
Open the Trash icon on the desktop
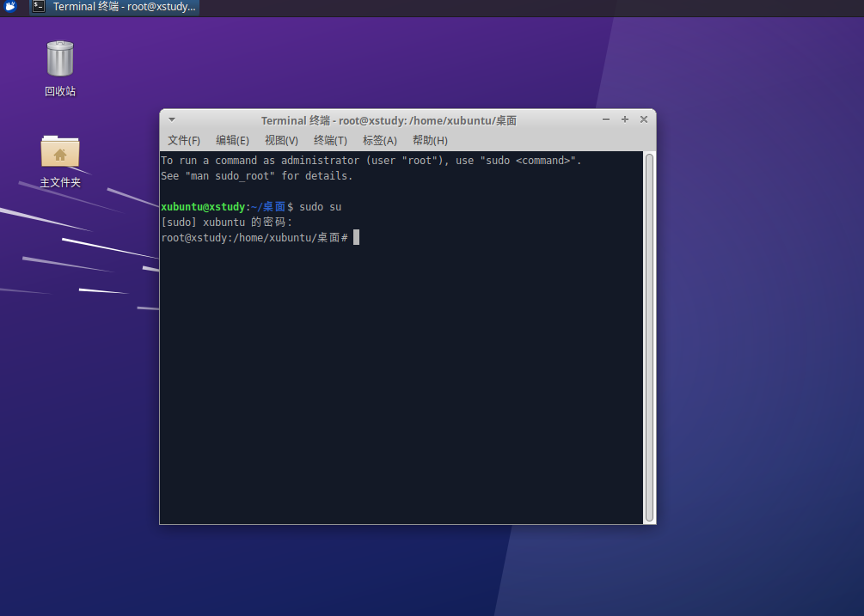pos(60,58)
